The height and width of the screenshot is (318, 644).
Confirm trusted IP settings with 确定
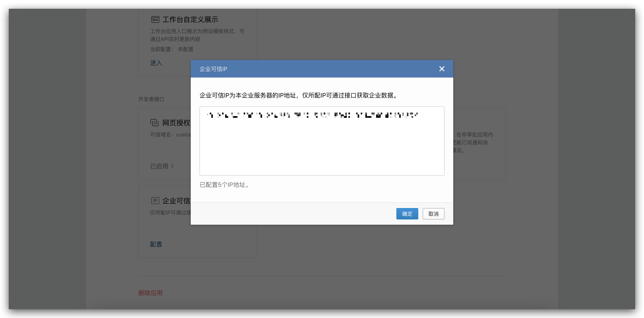(x=407, y=214)
